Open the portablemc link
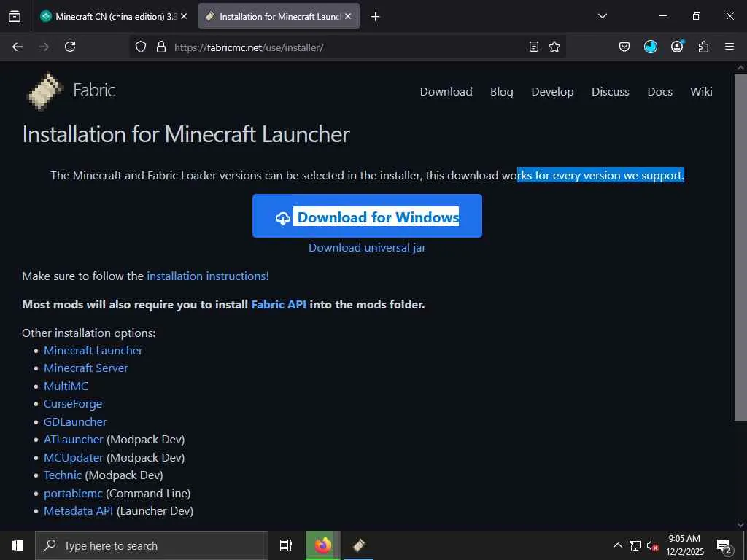Screen dimensions: 747x560 [x=73, y=494]
